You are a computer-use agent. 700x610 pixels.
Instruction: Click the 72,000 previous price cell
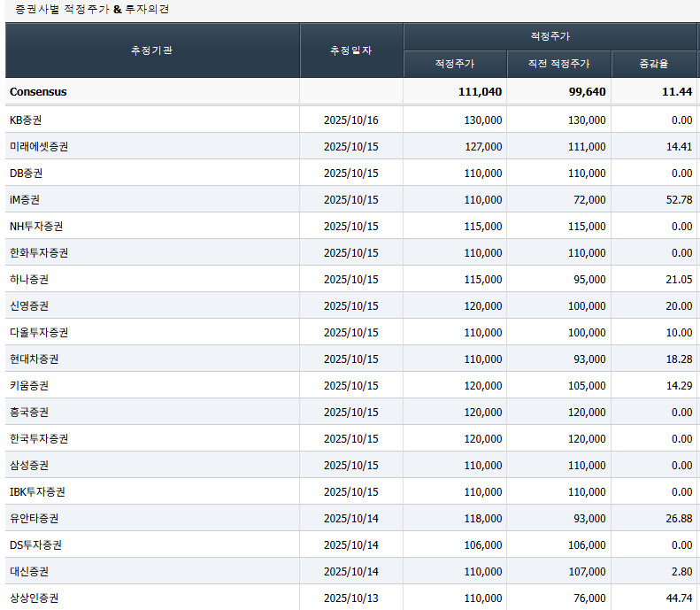click(589, 199)
